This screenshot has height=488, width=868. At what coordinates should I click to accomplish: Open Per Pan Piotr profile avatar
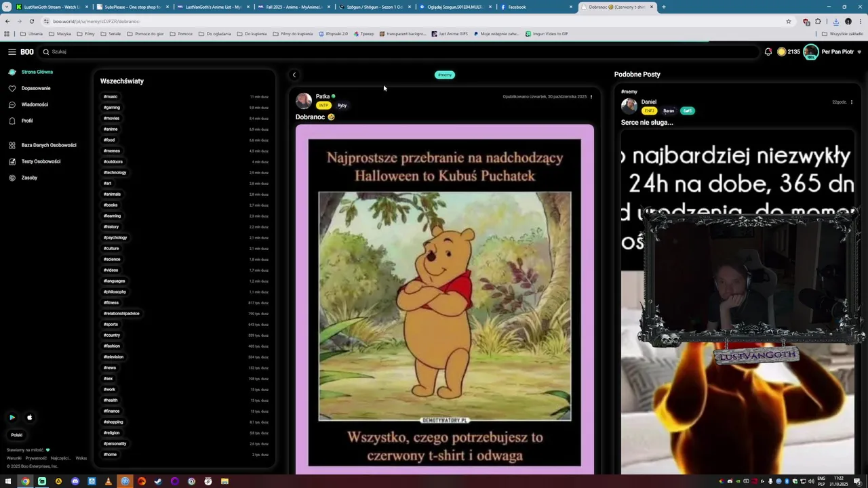pos(810,52)
